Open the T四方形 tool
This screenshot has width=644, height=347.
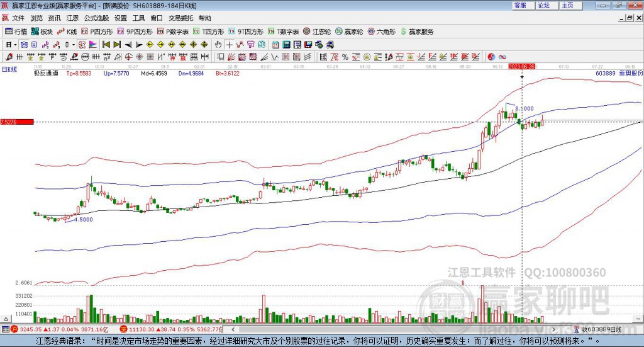click(x=209, y=31)
